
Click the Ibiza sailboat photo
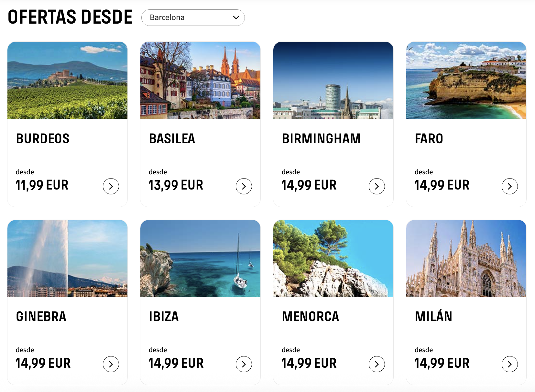coord(200,258)
